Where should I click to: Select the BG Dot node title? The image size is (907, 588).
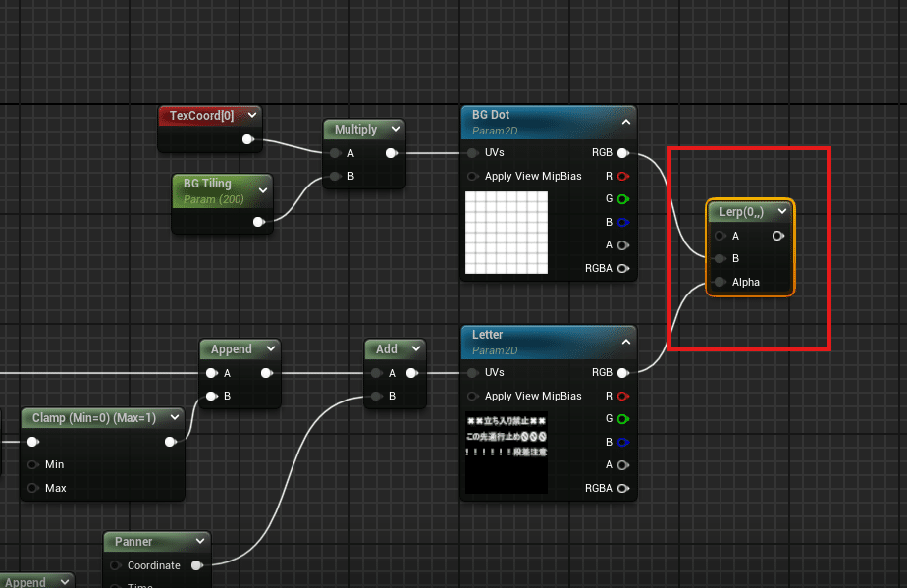(491, 115)
